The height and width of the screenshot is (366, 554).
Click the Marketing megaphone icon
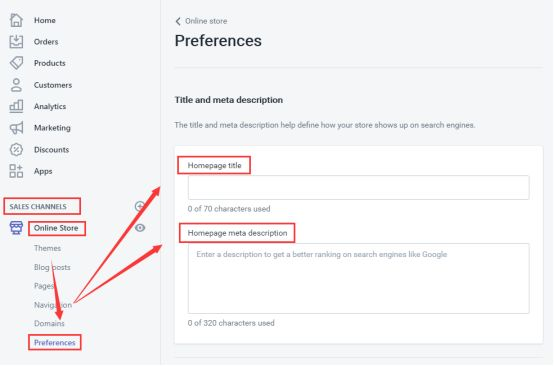[16, 128]
